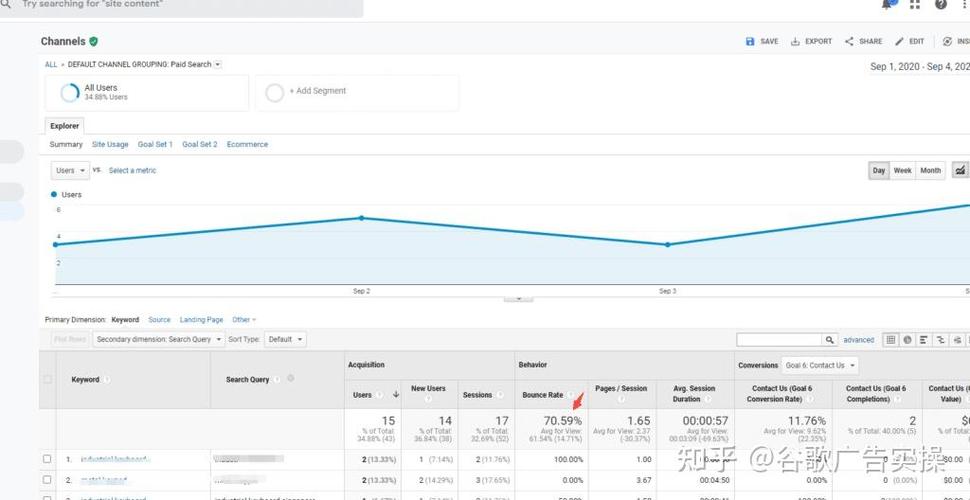Click the Save report icon
Screen dimensions: 970x500
pyautogui.click(x=751, y=42)
